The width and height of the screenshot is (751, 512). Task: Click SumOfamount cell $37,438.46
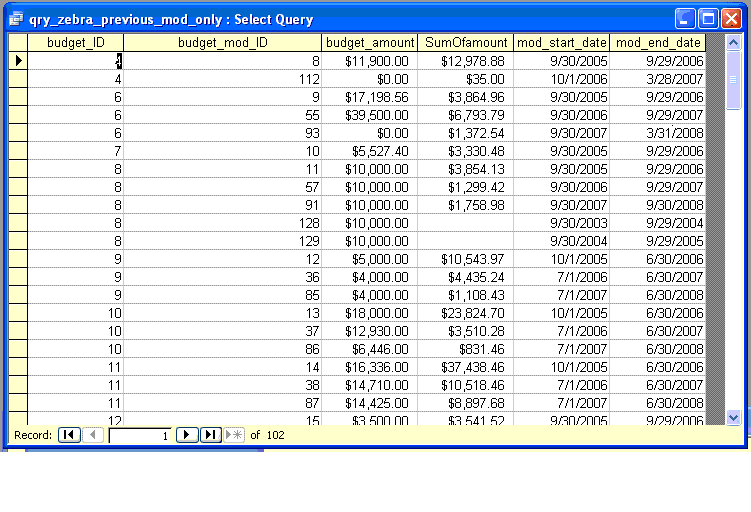tap(466, 367)
